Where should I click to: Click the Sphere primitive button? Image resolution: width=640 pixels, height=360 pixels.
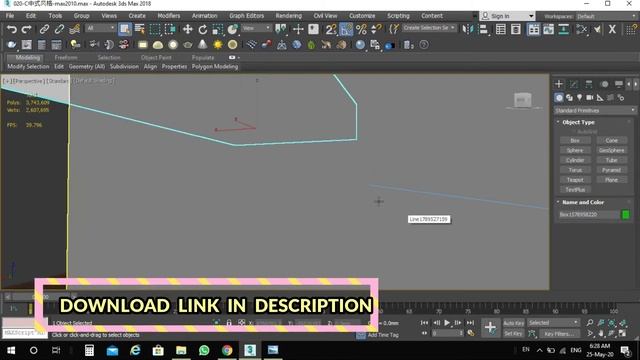[575, 150]
